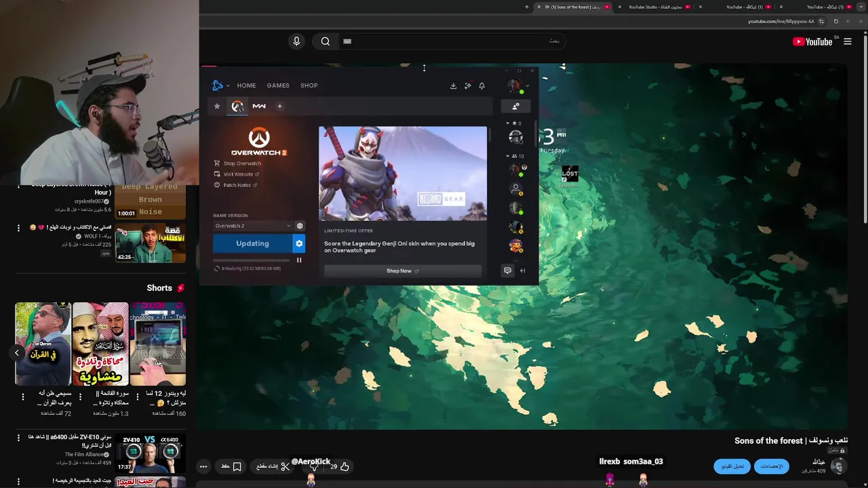Reload the browser page

(836, 21)
